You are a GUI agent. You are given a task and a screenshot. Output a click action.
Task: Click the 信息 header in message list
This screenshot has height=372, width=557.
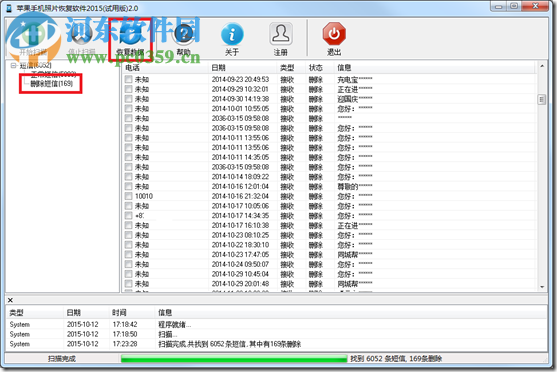pyautogui.click(x=434, y=68)
